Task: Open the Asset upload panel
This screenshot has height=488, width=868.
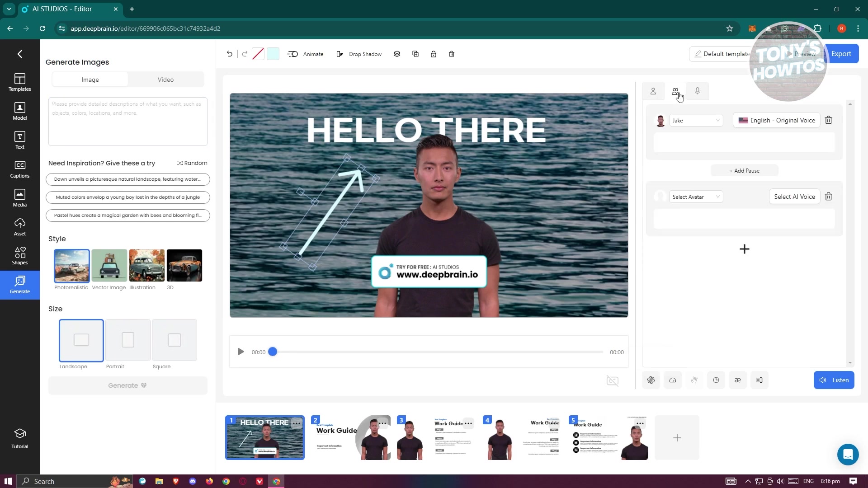Action: [x=19, y=227]
